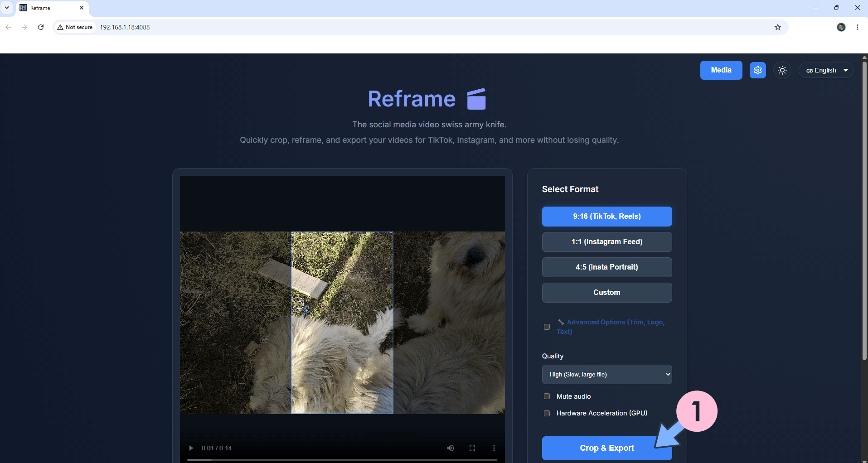This screenshot has width=868, height=463.
Task: Click the Not secure site info badge
Action: pyautogui.click(x=75, y=27)
